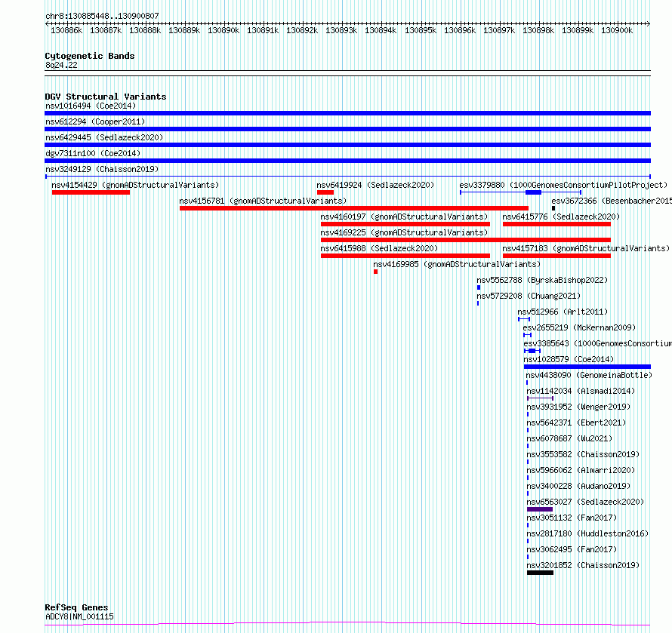Viewport: 672px width, 633px height.
Task: Open variant nsv3931952 (Wenger2019) label
Action: (578, 407)
